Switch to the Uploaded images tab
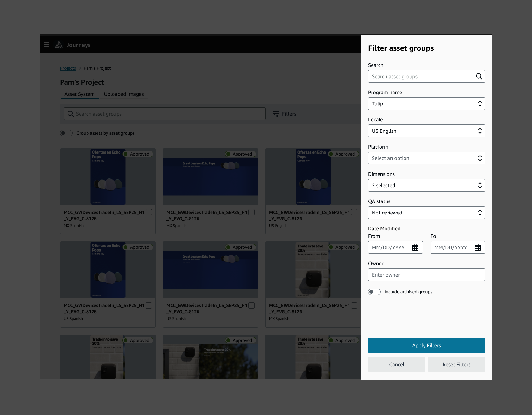The width and height of the screenshot is (532, 415). (124, 94)
